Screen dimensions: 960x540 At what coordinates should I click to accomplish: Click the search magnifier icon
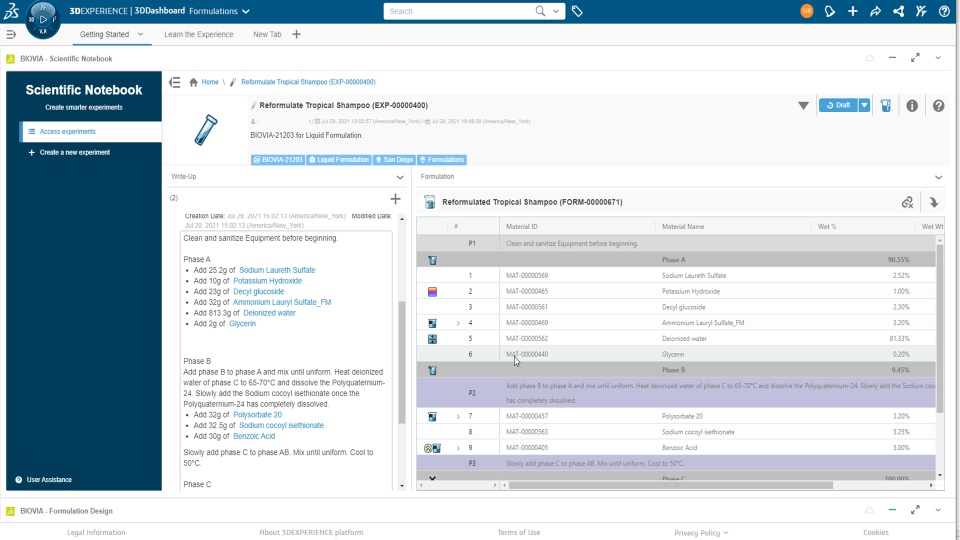pyautogui.click(x=540, y=11)
